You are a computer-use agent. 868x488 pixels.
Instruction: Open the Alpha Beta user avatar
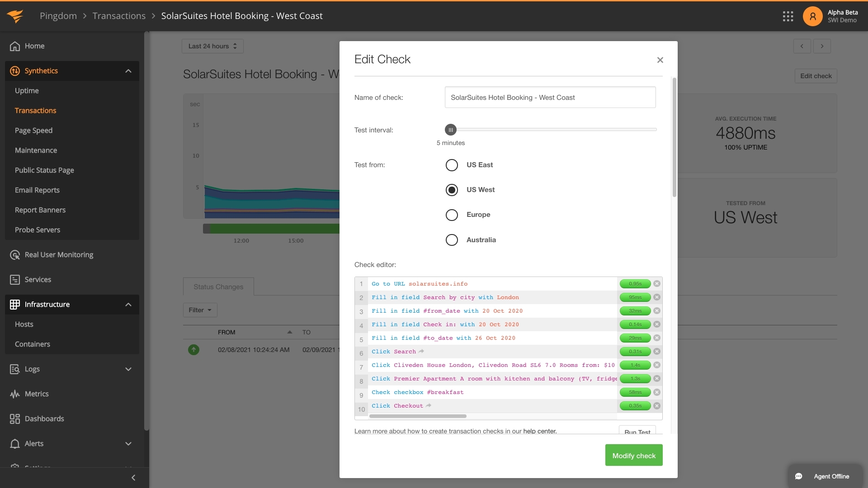(812, 16)
